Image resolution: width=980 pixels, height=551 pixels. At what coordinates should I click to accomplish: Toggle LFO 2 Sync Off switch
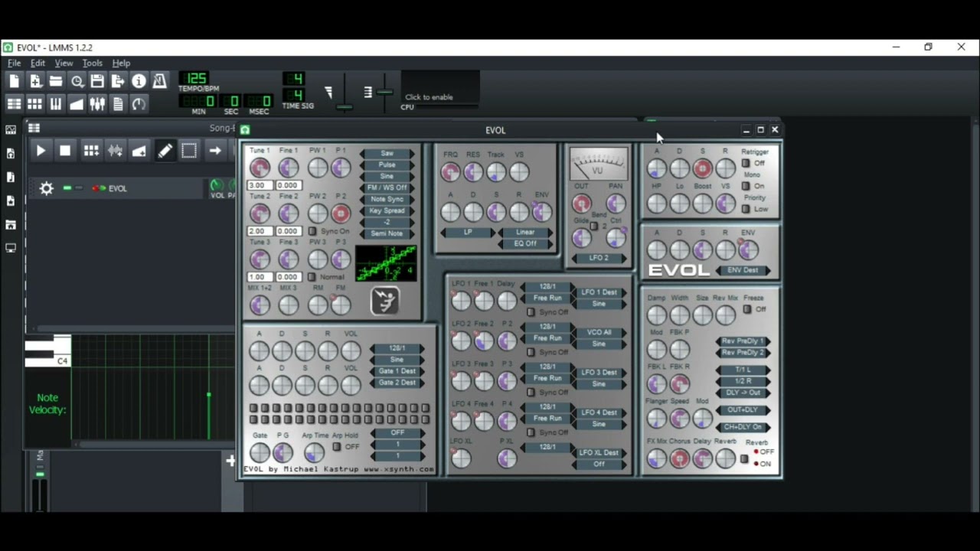click(x=531, y=352)
